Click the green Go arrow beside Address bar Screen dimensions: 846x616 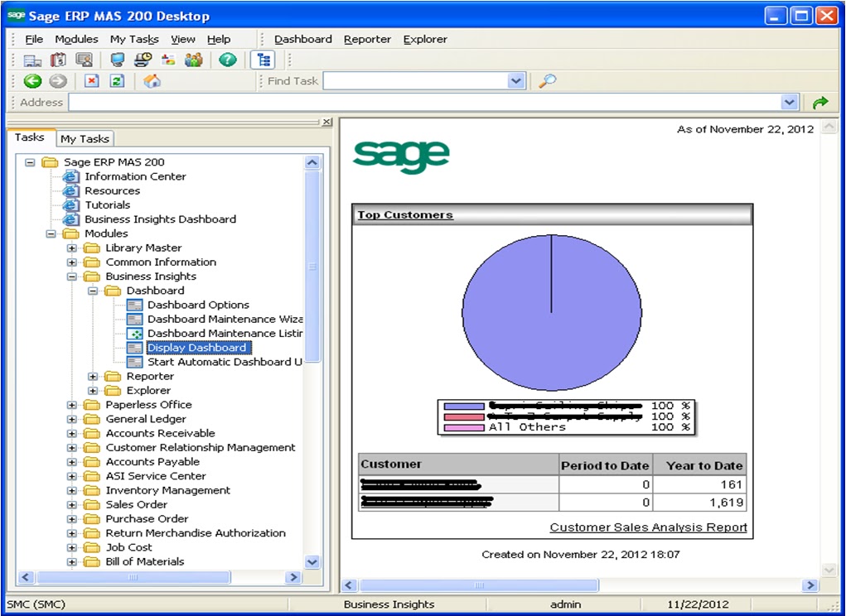click(820, 102)
